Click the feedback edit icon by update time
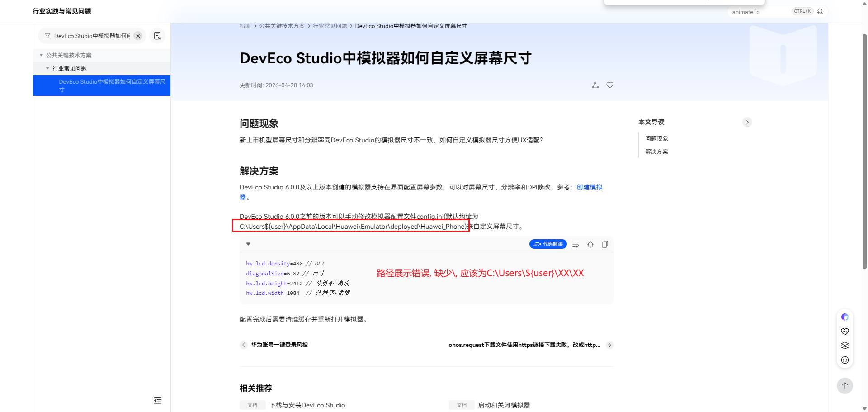 click(595, 85)
